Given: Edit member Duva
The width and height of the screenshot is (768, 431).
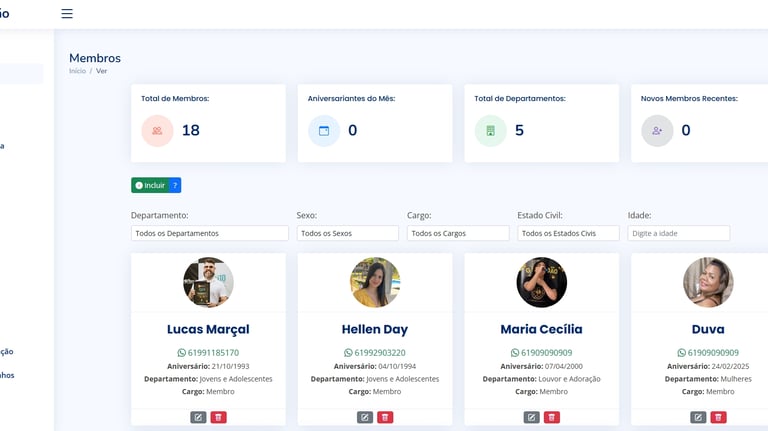Looking at the screenshot, I should (698, 417).
